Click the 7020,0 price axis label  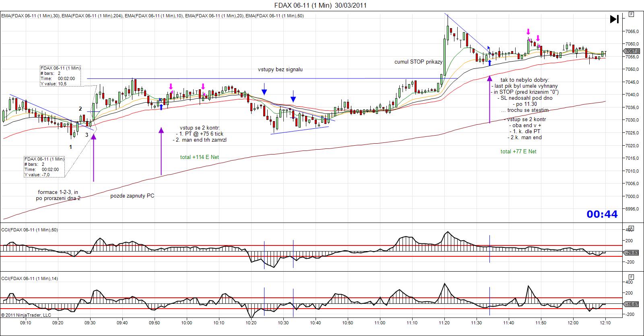[633, 145]
